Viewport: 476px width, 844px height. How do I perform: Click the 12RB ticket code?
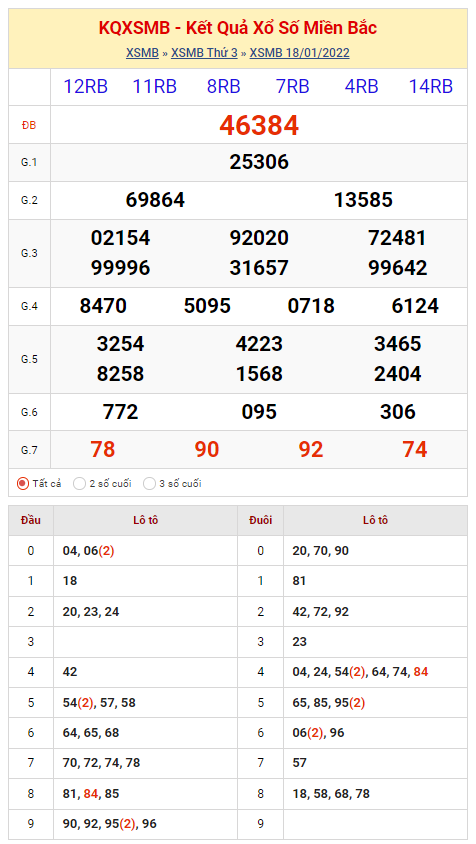click(86, 87)
